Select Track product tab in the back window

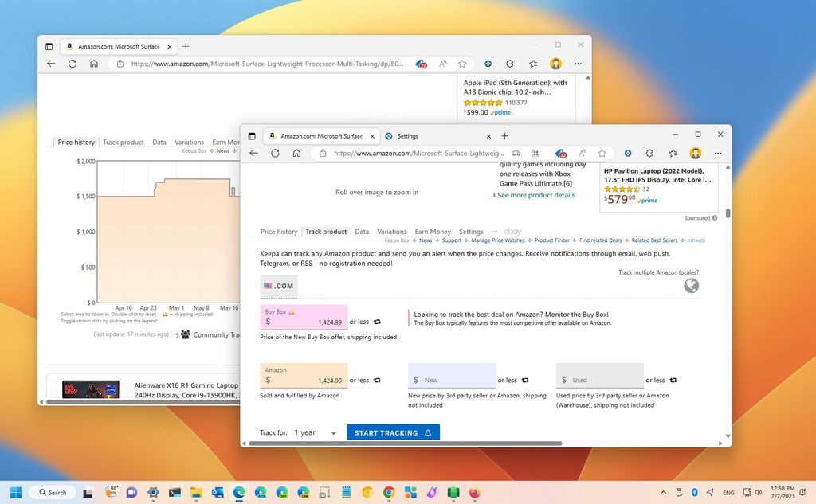(124, 142)
